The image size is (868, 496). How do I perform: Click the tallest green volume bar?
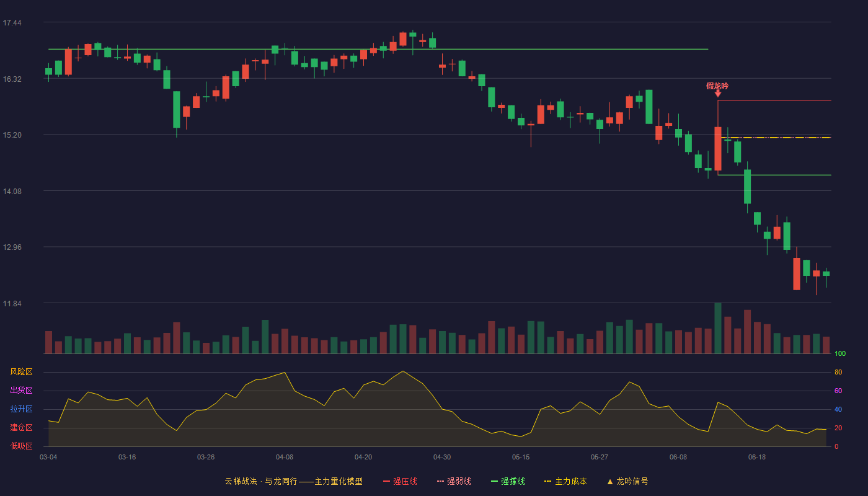pyautogui.click(x=718, y=328)
